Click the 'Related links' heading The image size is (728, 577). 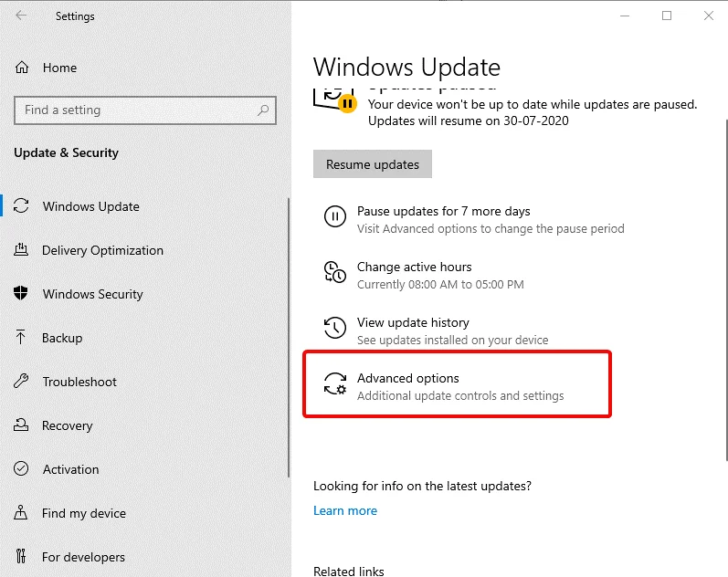pyautogui.click(x=348, y=571)
